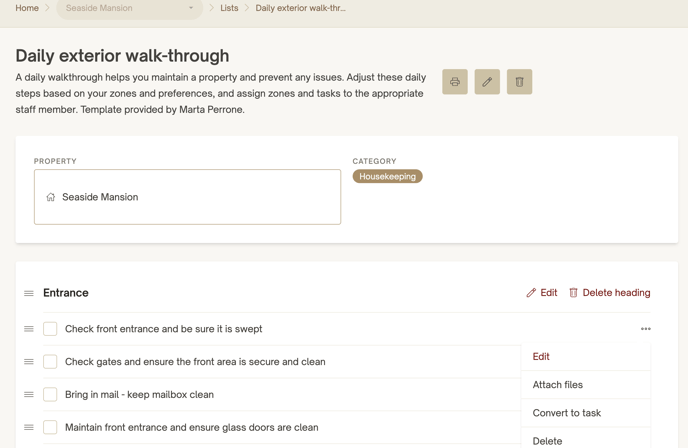Click drag handle for bring in mail item

point(29,394)
